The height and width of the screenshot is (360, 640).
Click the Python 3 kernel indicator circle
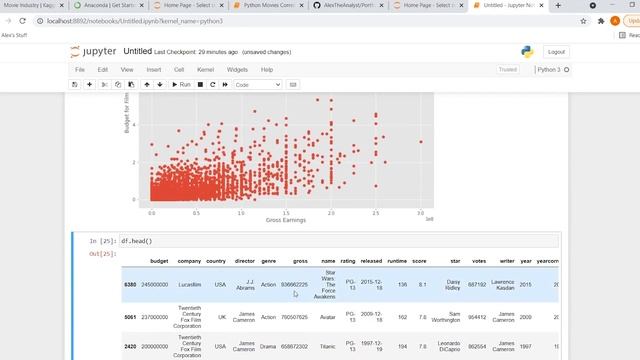click(x=567, y=70)
